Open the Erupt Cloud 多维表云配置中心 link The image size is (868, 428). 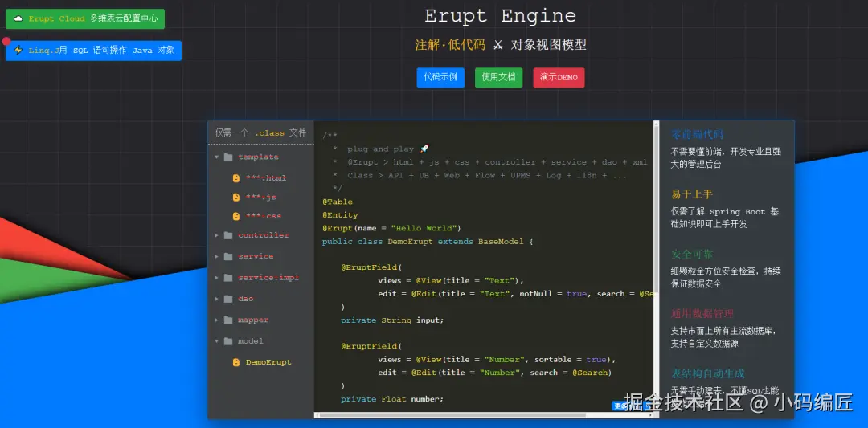point(85,18)
